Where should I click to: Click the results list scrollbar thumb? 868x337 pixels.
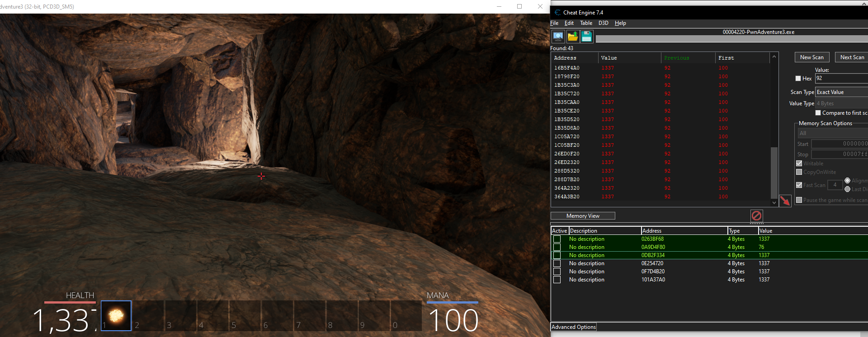click(x=774, y=172)
